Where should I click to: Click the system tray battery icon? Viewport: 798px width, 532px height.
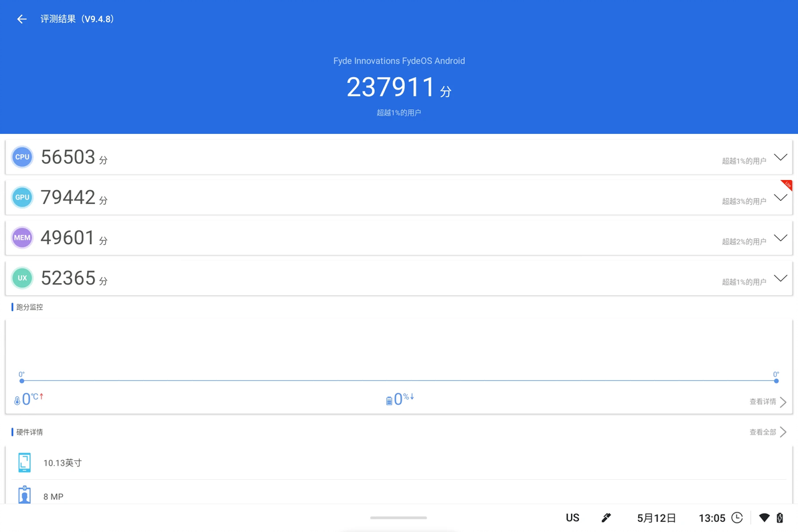tap(780, 518)
